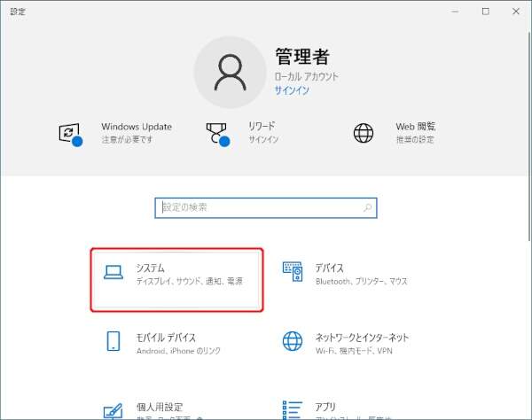Select モバイル デバイス category title
532x420 pixels.
[166, 338]
